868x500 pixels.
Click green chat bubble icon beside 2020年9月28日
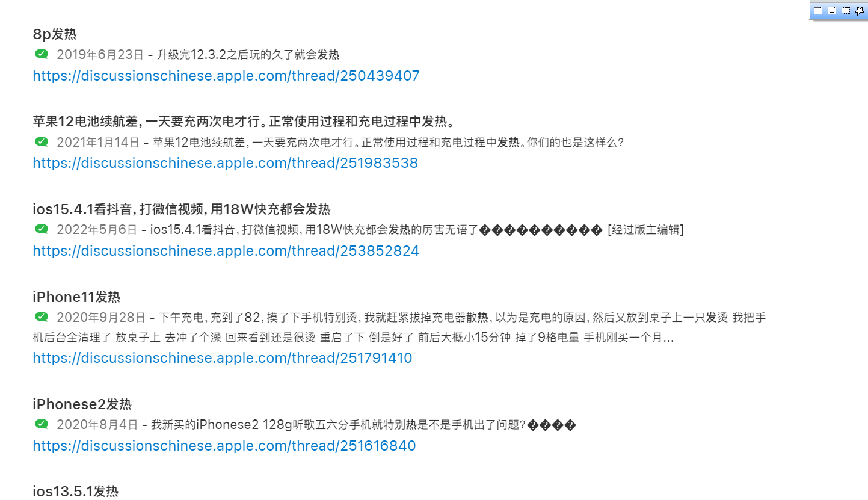[42, 316]
